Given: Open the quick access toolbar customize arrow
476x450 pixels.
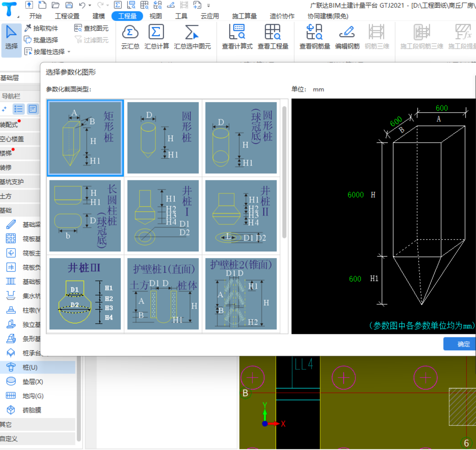Looking at the screenshot, I should [209, 5].
